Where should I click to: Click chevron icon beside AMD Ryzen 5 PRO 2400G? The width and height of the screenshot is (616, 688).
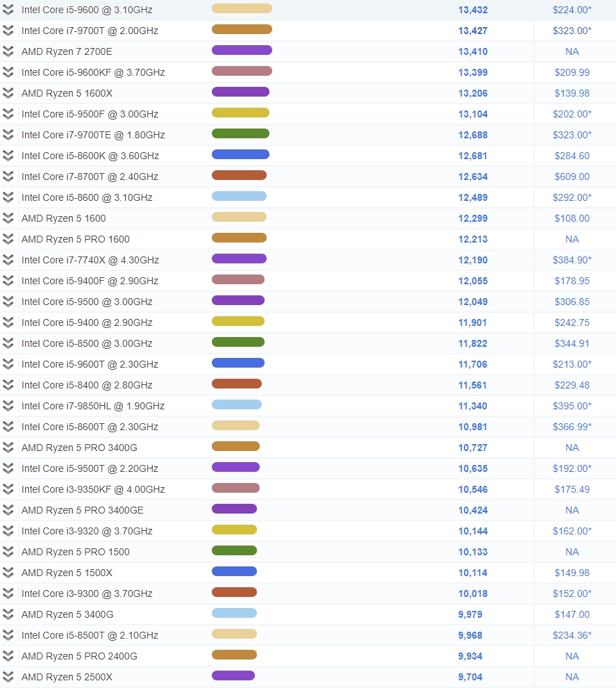click(8, 655)
